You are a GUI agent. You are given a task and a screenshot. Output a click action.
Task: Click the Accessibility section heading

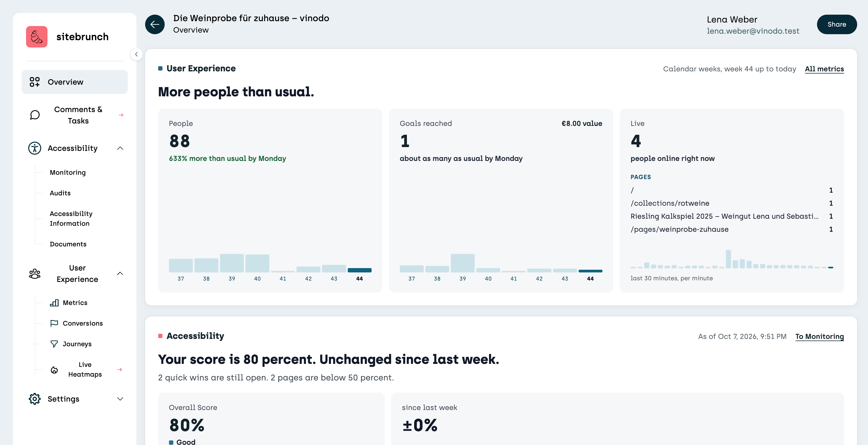pyautogui.click(x=195, y=336)
